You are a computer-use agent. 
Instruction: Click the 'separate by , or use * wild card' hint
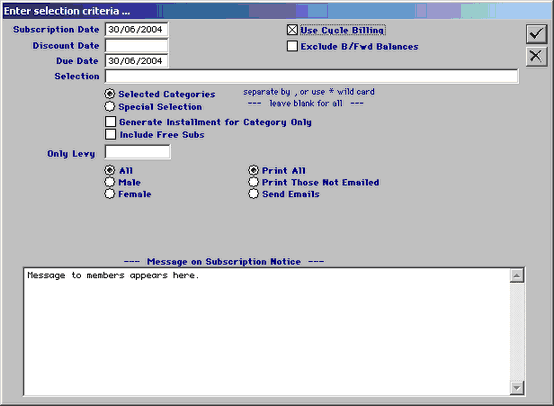tap(309, 92)
